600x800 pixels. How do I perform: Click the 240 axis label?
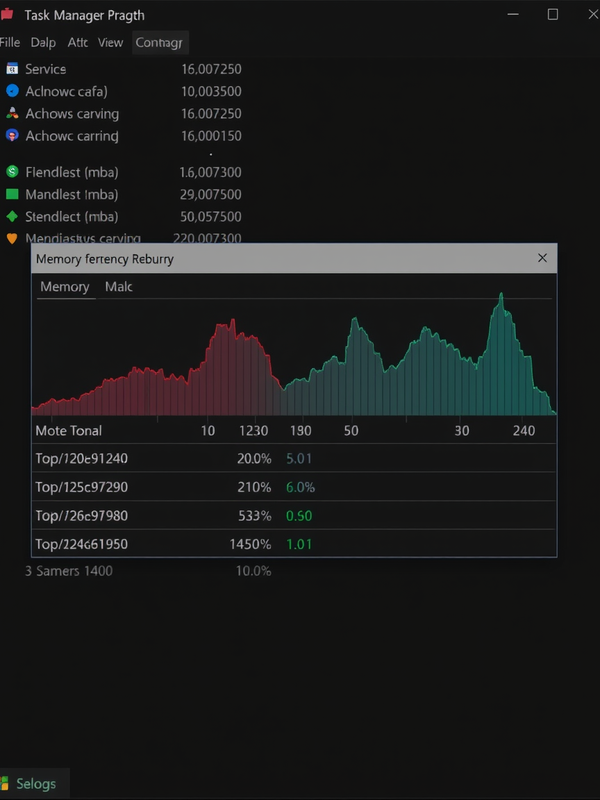[x=524, y=431]
